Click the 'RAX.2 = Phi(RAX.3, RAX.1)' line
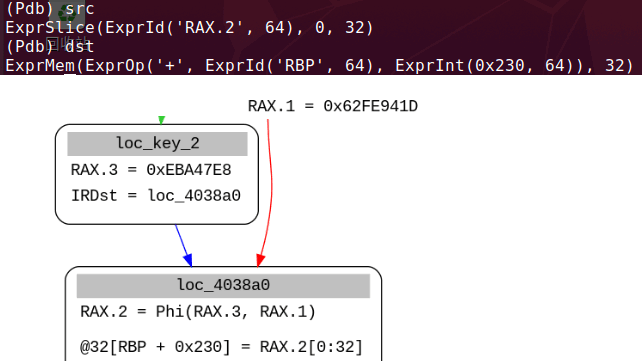Screen dimensions: 644x361 pyautogui.click(x=198, y=312)
